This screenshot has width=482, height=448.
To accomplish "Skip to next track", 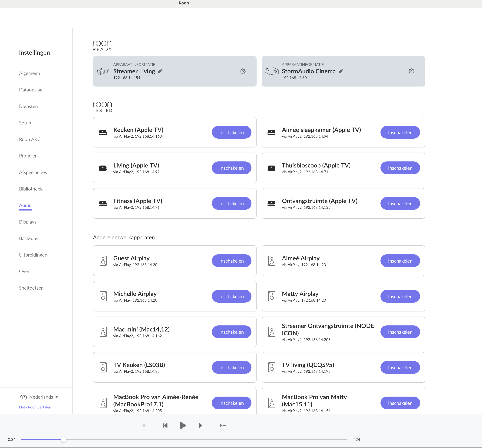I will pyautogui.click(x=201, y=425).
